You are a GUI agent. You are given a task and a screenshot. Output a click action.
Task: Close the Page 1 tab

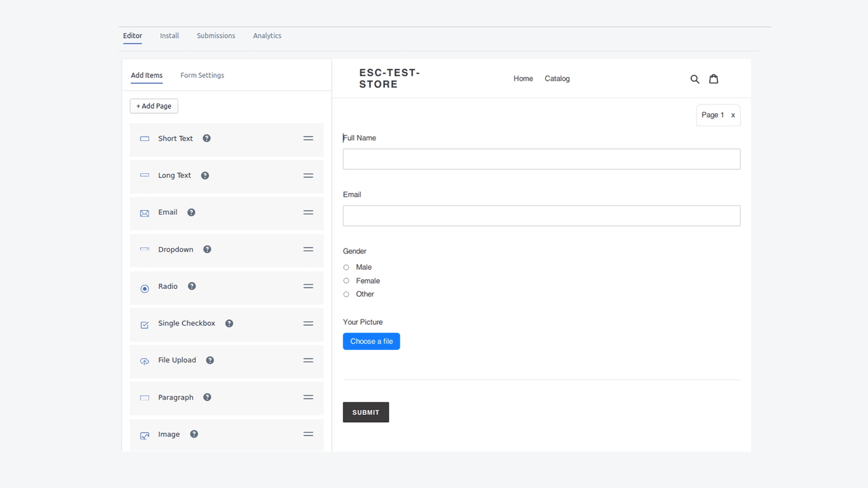pos(733,115)
